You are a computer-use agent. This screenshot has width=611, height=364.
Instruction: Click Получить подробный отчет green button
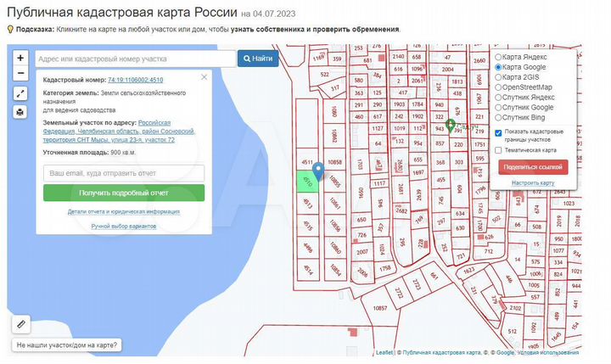click(x=124, y=193)
